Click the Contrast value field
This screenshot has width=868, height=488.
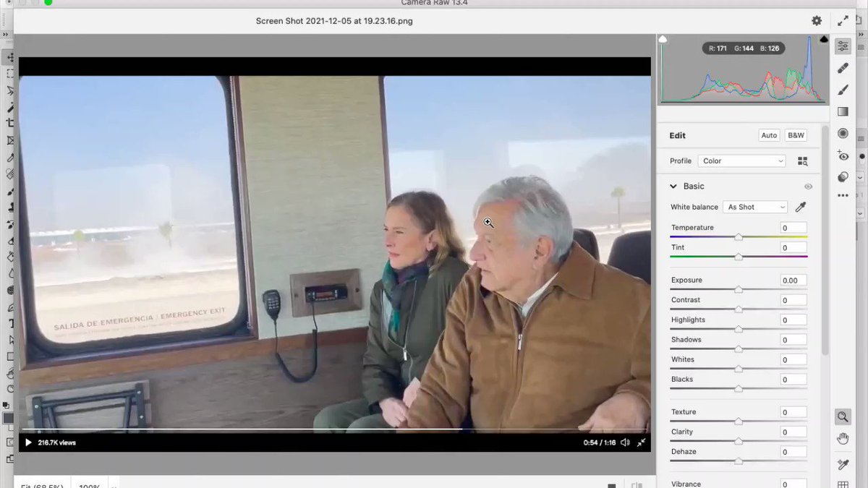(793, 300)
